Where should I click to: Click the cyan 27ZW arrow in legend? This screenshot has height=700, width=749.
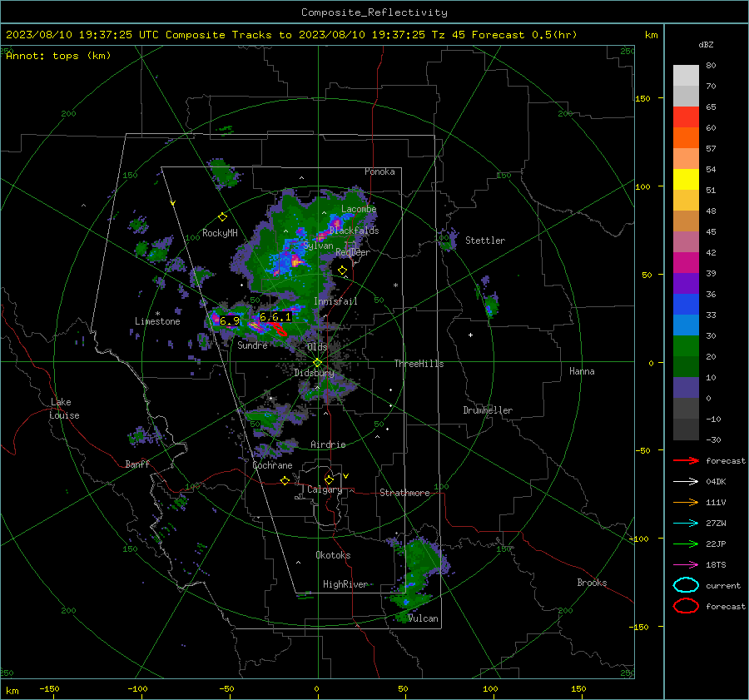point(686,524)
